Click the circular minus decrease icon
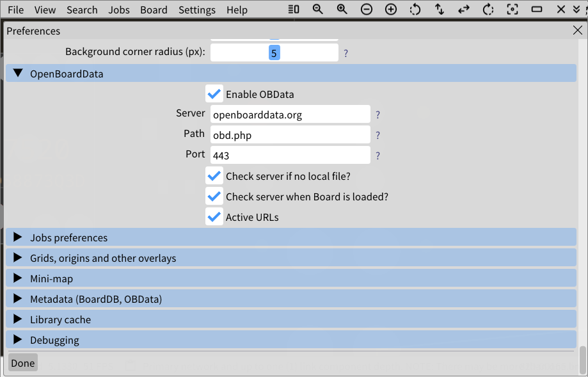 (x=365, y=10)
